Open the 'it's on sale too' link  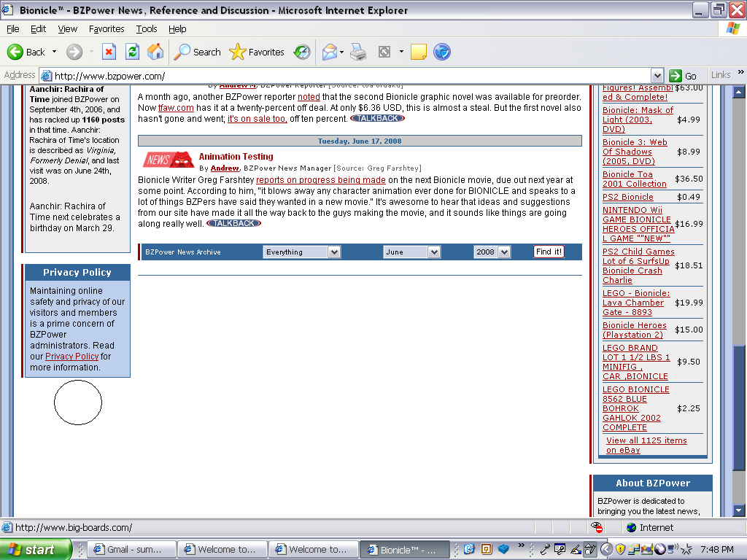(258, 119)
